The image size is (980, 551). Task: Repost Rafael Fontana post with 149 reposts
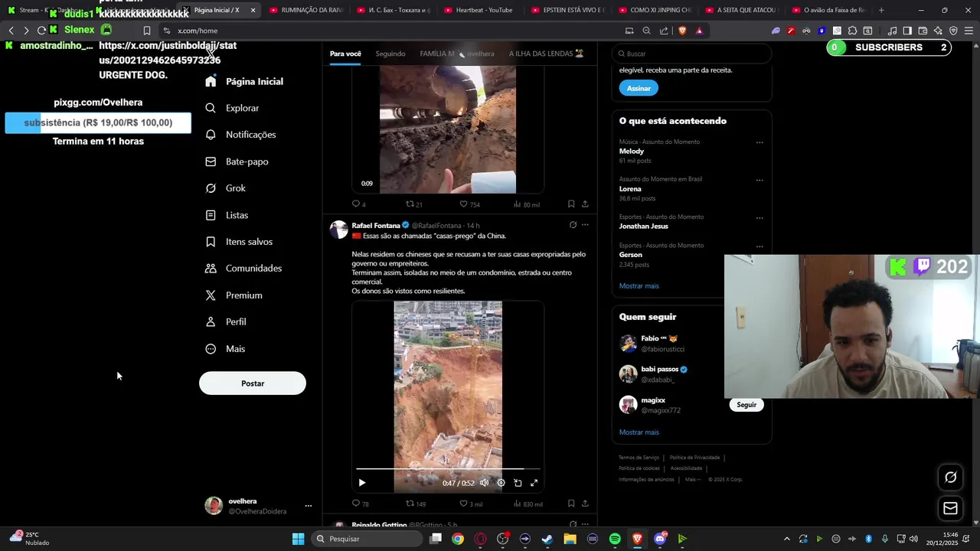416,504
